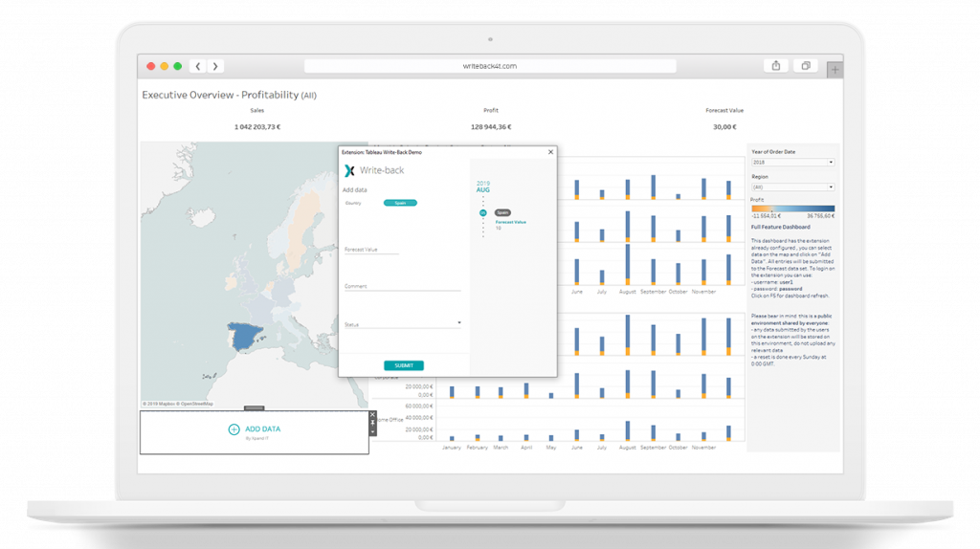The width and height of the screenshot is (980, 549).
Task: Click the writeback4t.com address bar
Action: pos(490,66)
